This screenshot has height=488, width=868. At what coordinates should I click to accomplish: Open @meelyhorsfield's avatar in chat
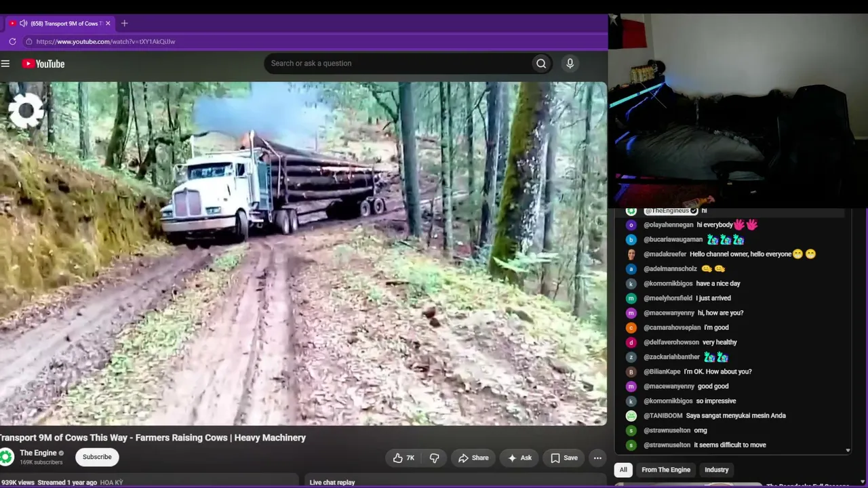pyautogui.click(x=631, y=298)
